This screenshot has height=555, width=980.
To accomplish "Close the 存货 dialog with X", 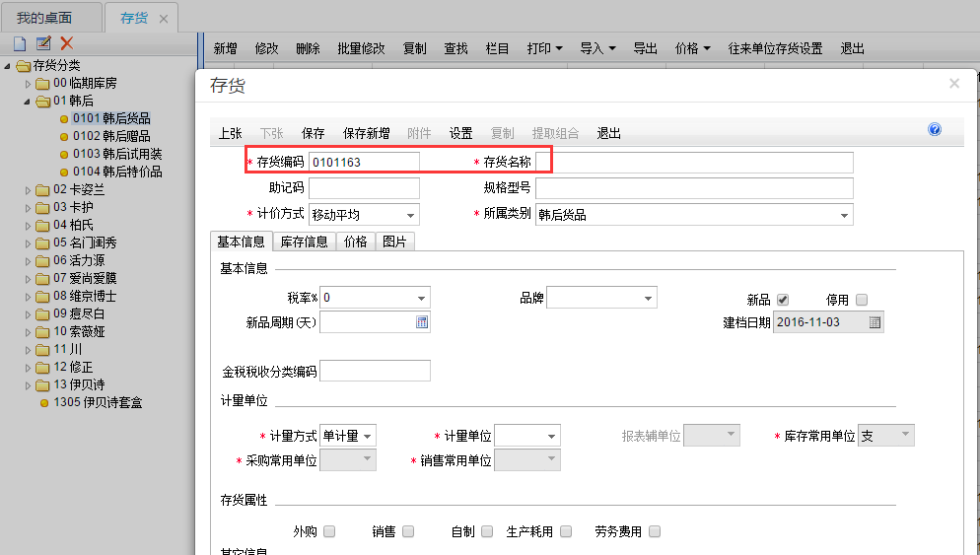I will coord(953,83).
